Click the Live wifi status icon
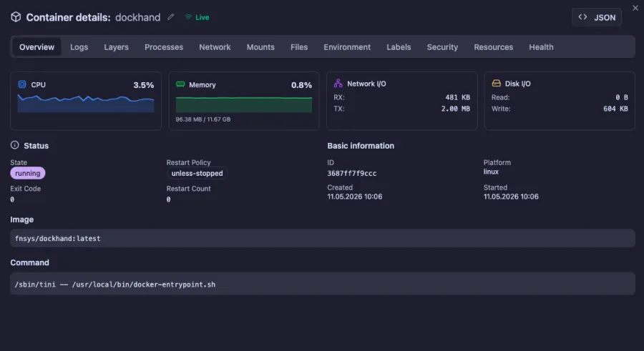 coord(188,17)
